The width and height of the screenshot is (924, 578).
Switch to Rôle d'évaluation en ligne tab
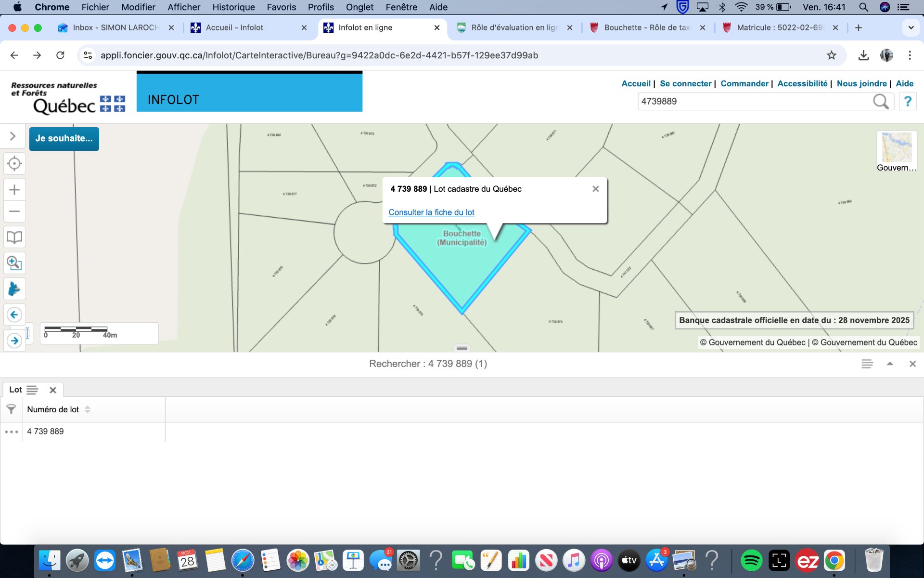514,27
